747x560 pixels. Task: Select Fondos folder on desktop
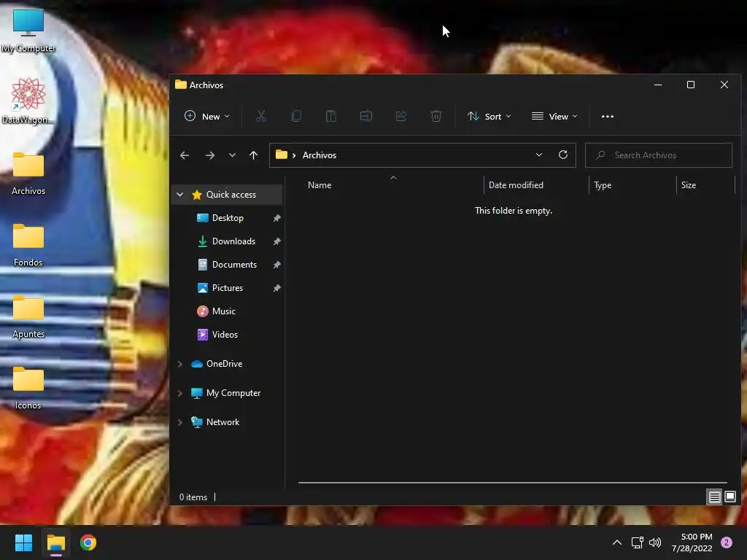28,245
